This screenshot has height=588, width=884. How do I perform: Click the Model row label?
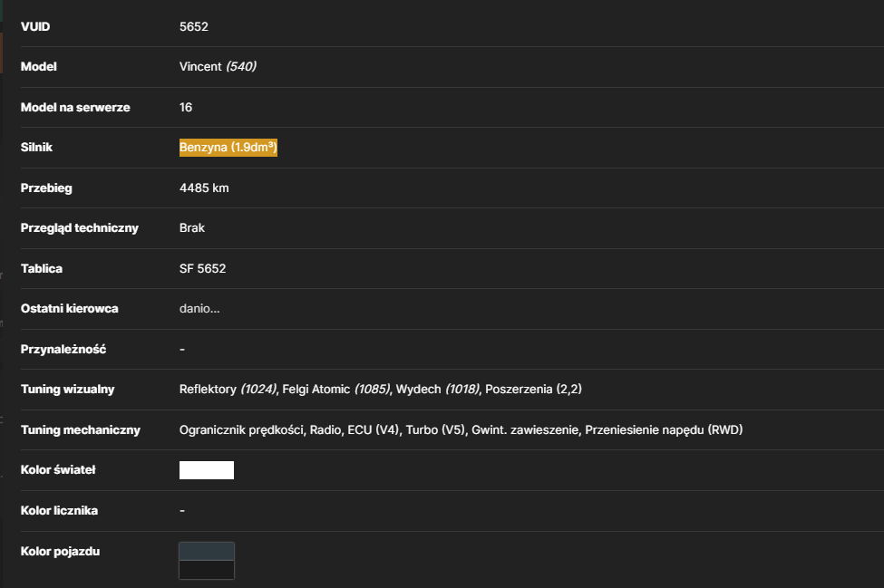pos(39,66)
